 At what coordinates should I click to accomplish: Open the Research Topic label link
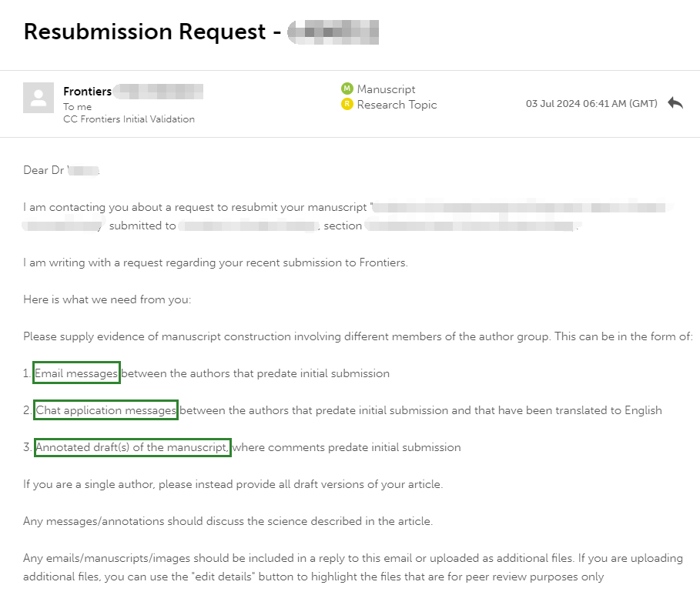397,105
